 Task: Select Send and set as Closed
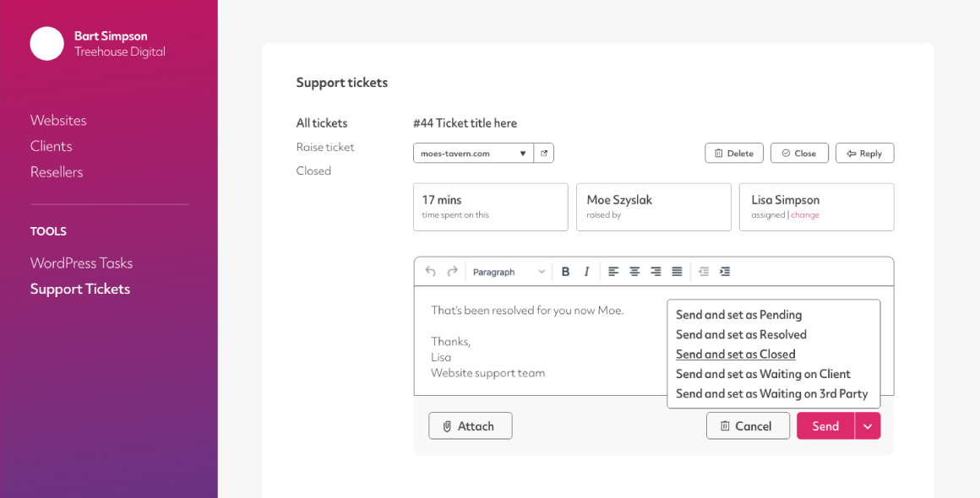pyautogui.click(x=736, y=355)
